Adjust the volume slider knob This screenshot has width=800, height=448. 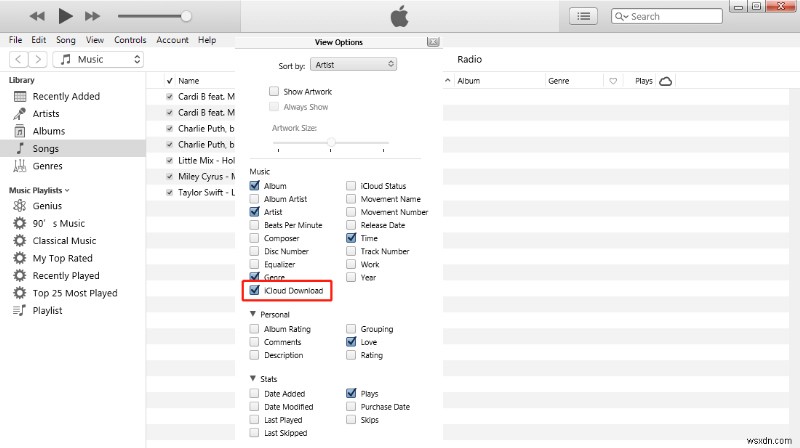186,16
